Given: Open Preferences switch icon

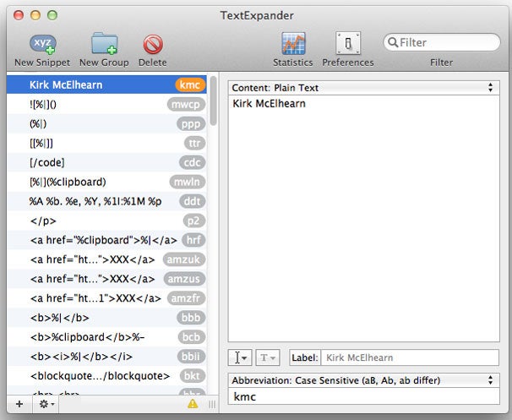Looking at the screenshot, I should tap(348, 43).
